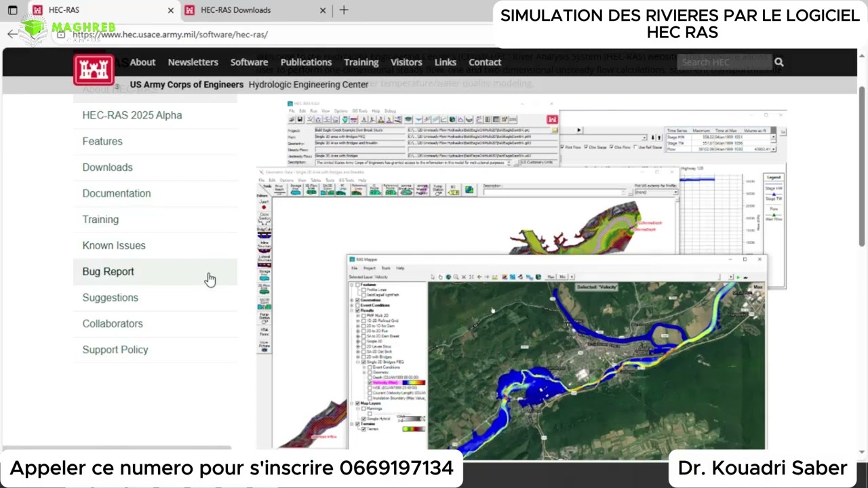Toggle Obs Stage checkbox in hydrograph window

[x=586, y=147]
